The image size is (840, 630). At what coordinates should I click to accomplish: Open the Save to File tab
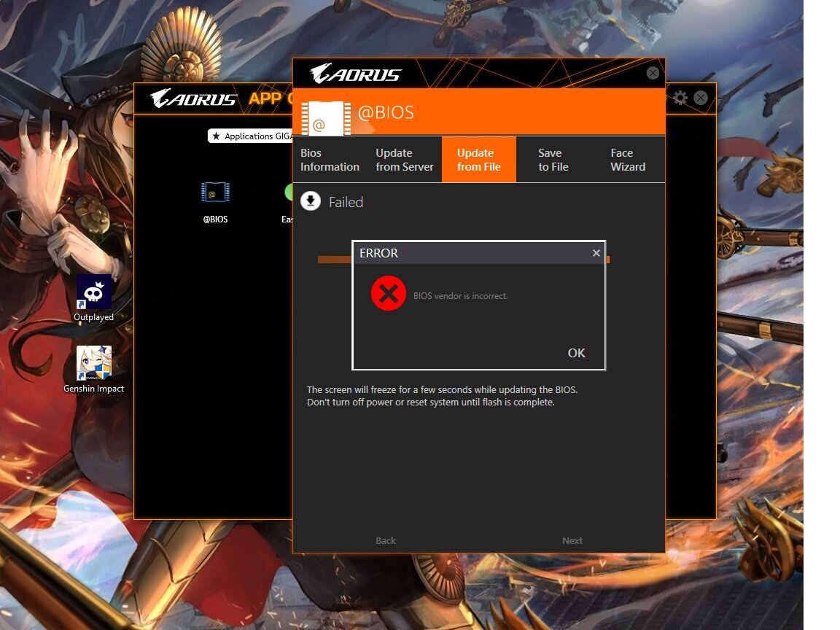pyautogui.click(x=553, y=160)
